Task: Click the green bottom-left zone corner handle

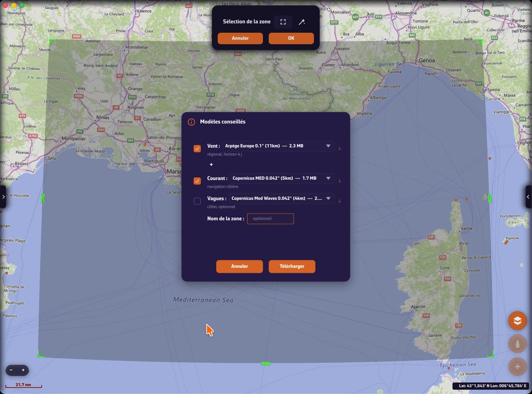Action: click(41, 354)
